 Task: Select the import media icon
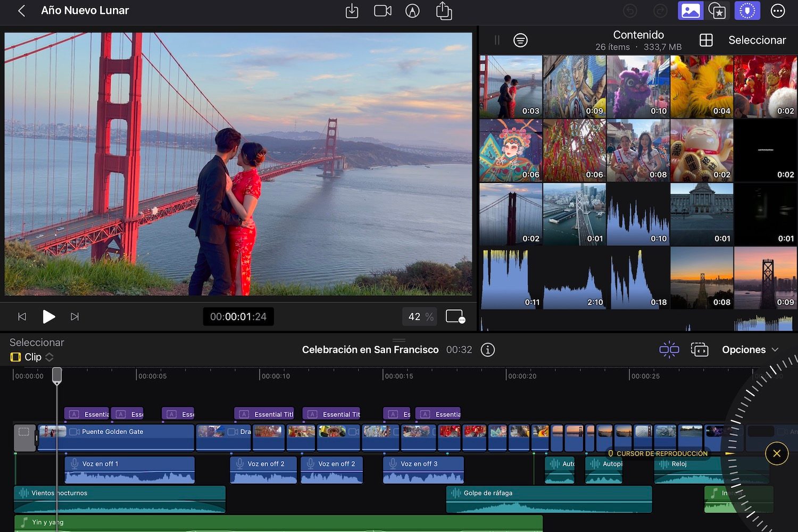tap(351, 11)
